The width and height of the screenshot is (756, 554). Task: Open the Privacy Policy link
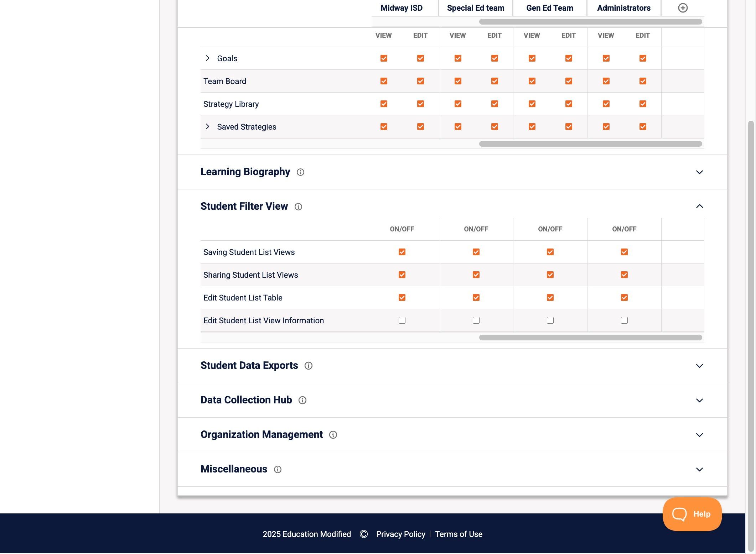pyautogui.click(x=400, y=534)
